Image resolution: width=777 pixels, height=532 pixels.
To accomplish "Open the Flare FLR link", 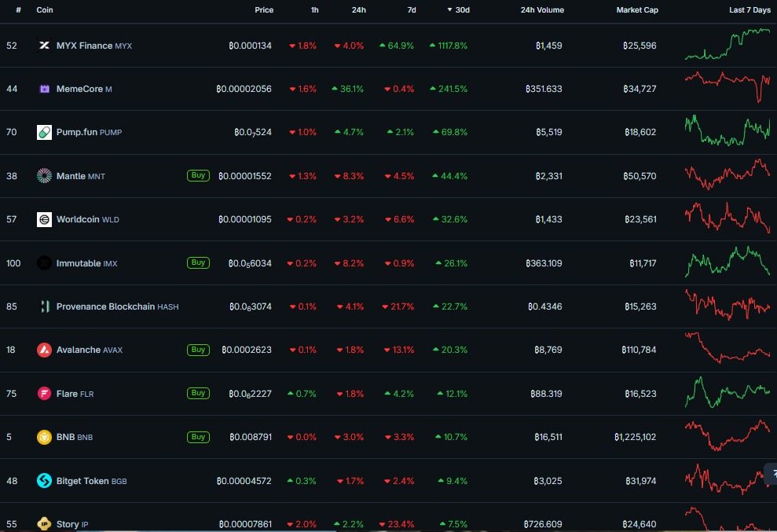I will pos(75,394).
